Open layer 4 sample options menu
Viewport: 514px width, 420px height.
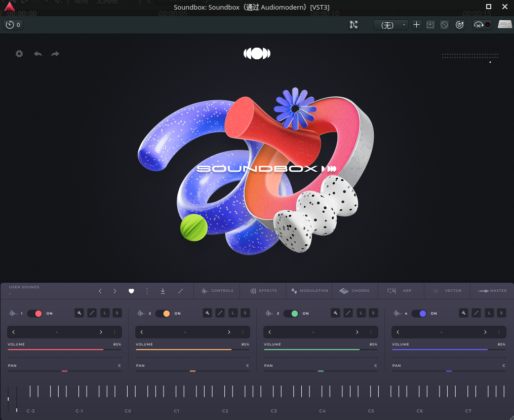coord(499,332)
